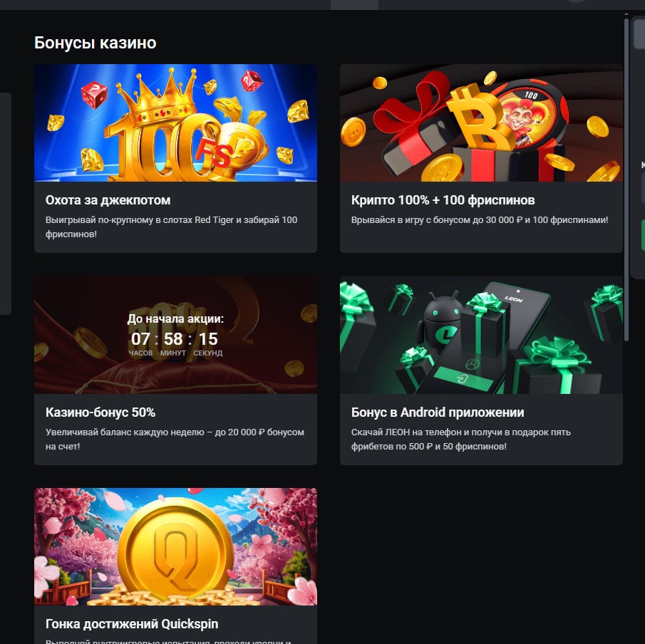
Task: Select the Quickspin gold coin banner
Action: (175, 546)
